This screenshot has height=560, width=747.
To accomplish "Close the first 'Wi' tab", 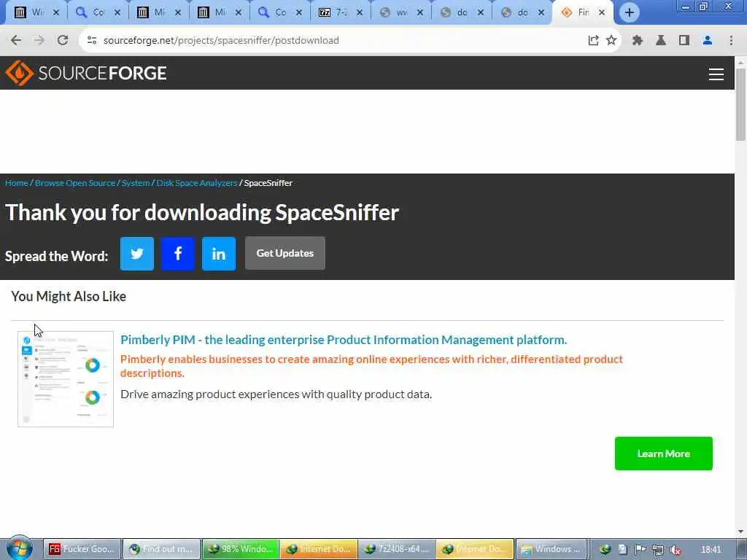I will click(55, 12).
